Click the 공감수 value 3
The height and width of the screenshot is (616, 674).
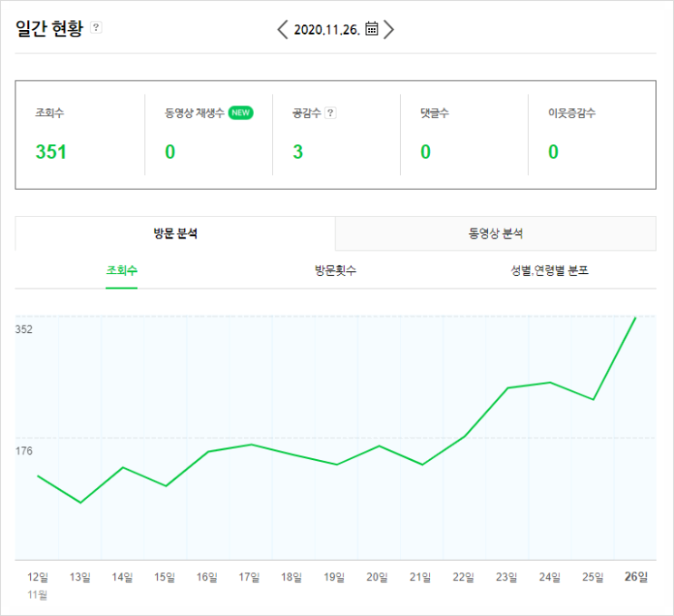point(298,152)
